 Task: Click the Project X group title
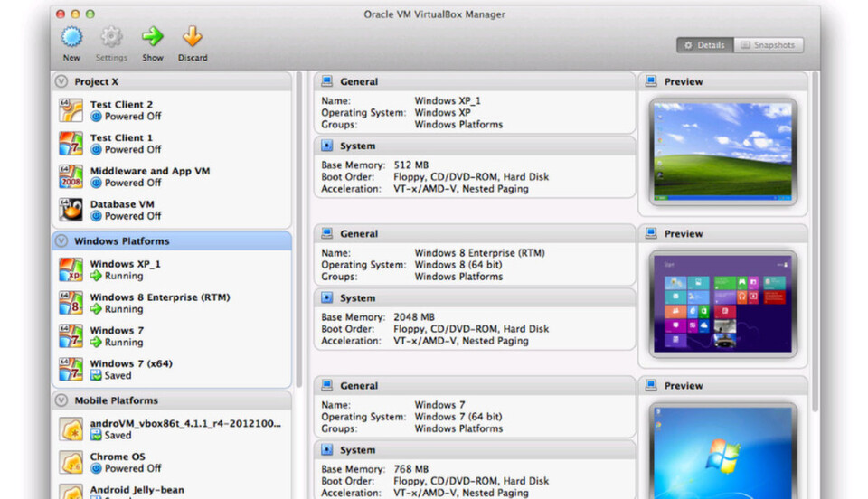point(97,82)
